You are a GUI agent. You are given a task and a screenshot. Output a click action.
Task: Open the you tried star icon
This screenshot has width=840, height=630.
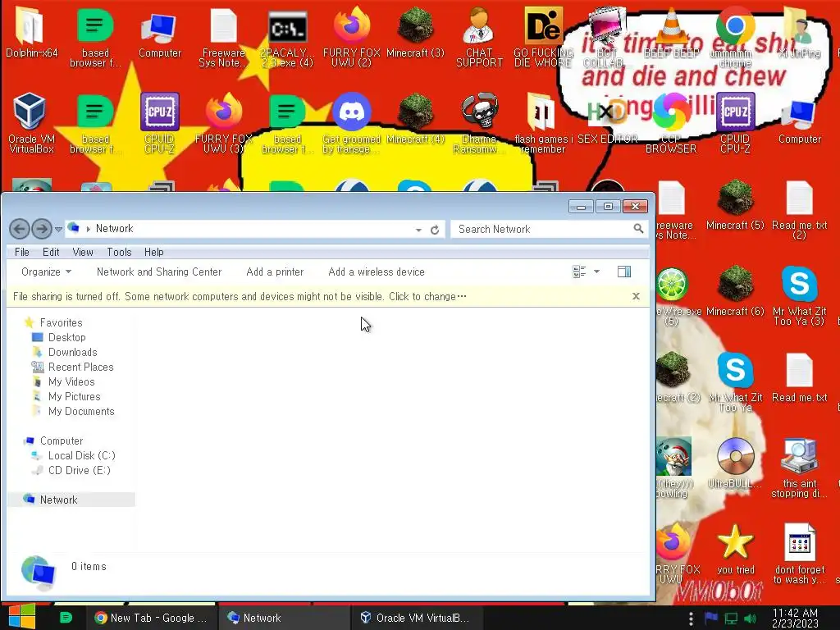735,549
